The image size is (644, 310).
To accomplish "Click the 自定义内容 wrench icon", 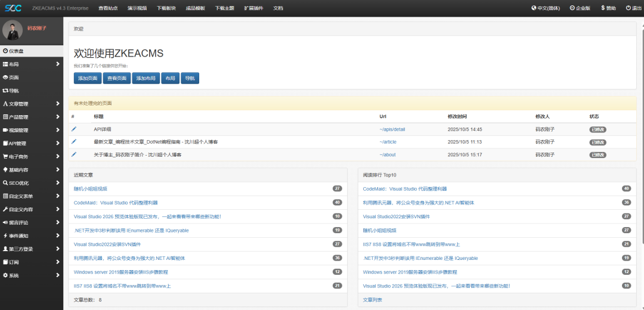I will click(5, 209).
